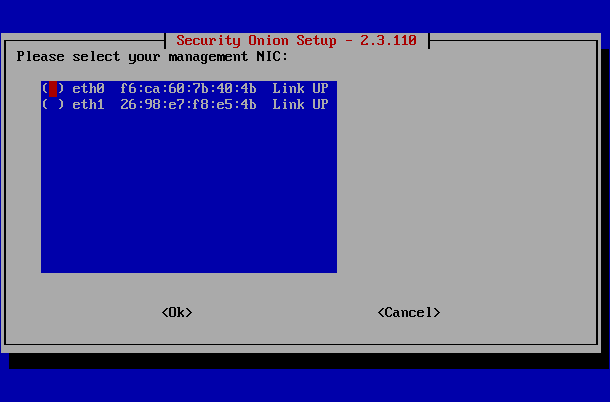Click the eth0 interface name
This screenshot has height=402, width=610.
(x=88, y=89)
